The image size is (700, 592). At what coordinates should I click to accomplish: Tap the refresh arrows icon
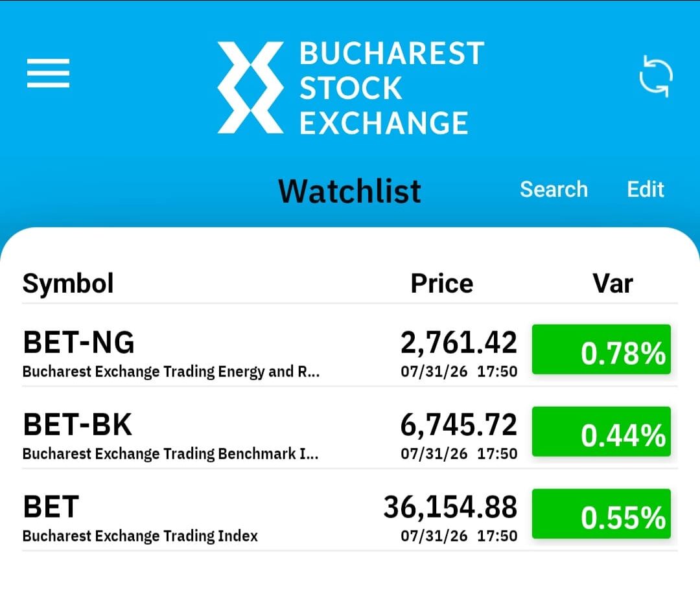click(x=656, y=76)
